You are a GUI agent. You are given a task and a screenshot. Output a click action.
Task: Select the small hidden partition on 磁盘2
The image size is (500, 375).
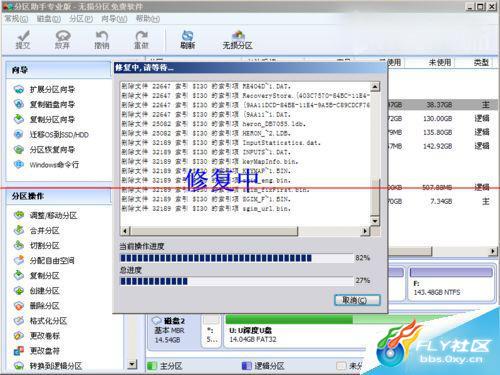(211, 330)
